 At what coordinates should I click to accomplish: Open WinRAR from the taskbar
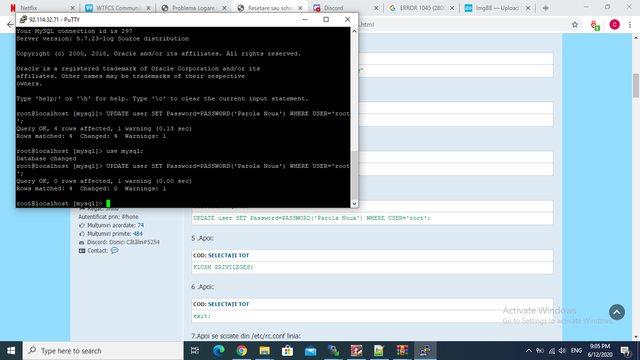(402, 351)
